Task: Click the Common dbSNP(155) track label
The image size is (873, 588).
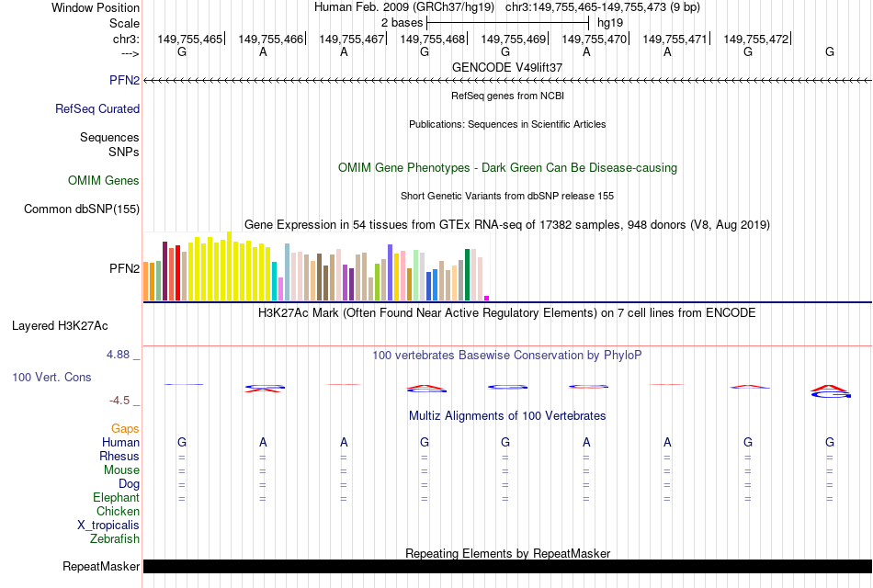Action: click(x=82, y=209)
